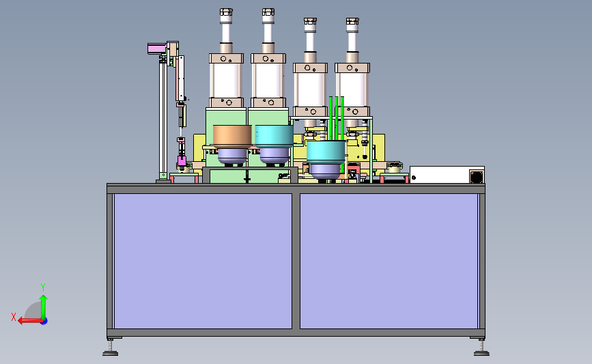This screenshot has height=364, width=592.
Task: Select the left purple cabinet panel
Action: pos(203,261)
